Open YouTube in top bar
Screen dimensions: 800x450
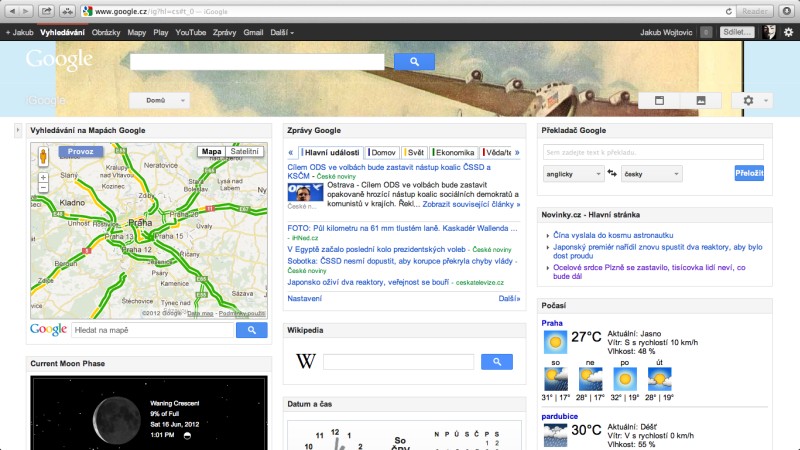tap(191, 32)
